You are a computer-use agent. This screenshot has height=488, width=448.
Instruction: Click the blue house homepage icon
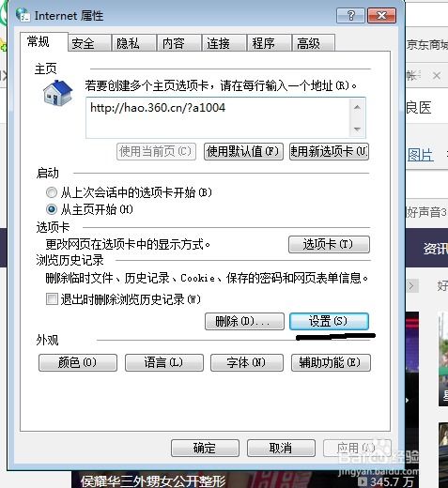point(57,93)
